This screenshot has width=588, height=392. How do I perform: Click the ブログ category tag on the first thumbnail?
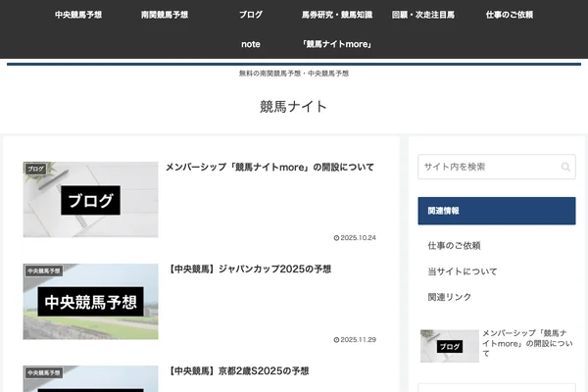tap(35, 169)
